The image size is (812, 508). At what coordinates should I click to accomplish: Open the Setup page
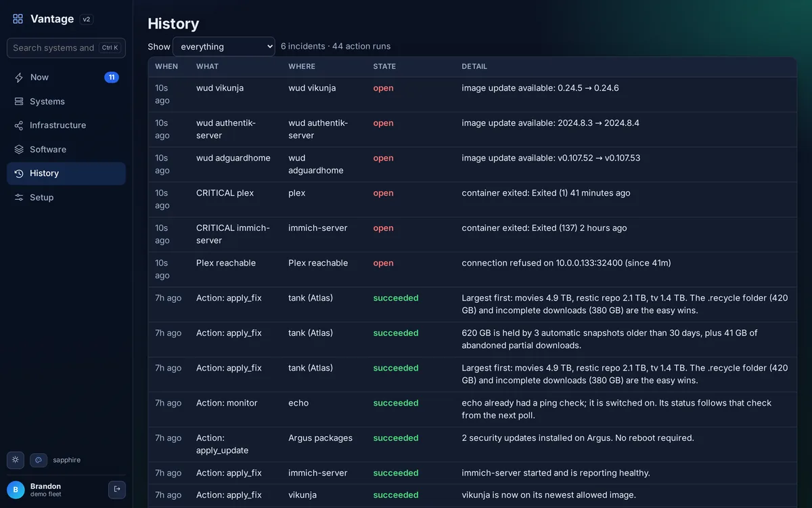click(x=66, y=198)
